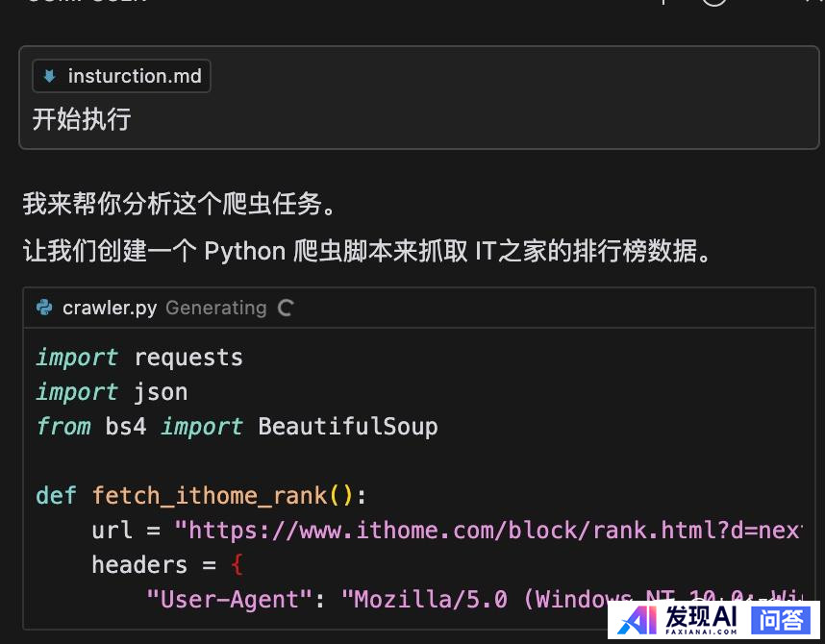Click the Generating spinner icon

pyautogui.click(x=285, y=308)
